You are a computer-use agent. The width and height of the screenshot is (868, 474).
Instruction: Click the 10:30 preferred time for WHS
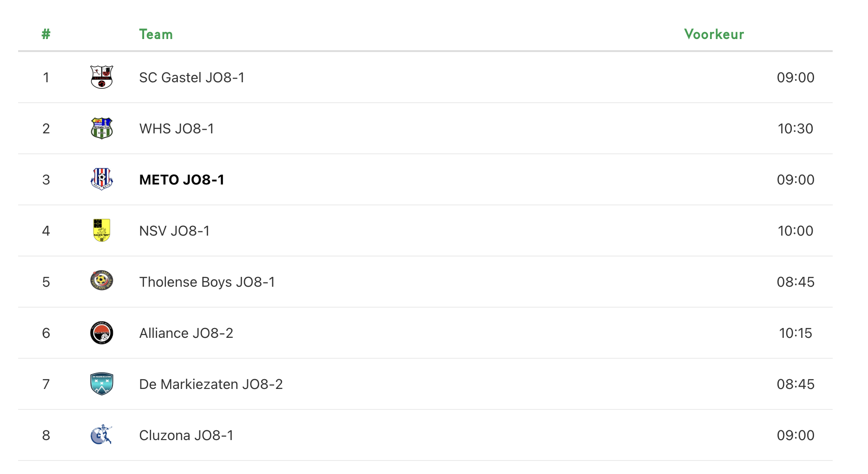coord(795,129)
